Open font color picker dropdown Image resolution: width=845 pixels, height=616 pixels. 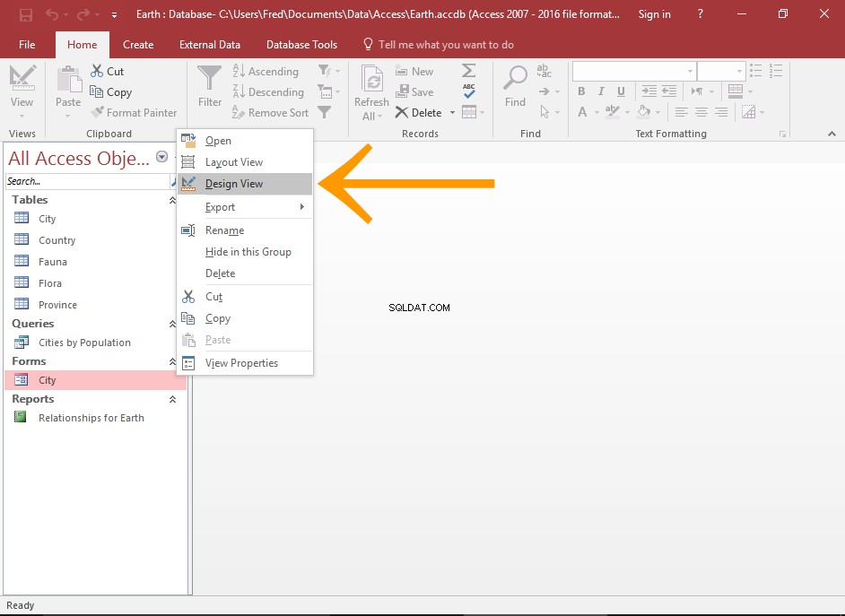pyautogui.click(x=597, y=113)
